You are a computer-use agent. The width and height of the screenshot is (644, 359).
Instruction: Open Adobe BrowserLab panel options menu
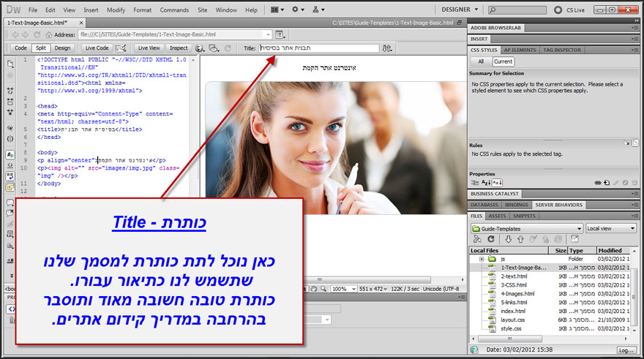634,28
